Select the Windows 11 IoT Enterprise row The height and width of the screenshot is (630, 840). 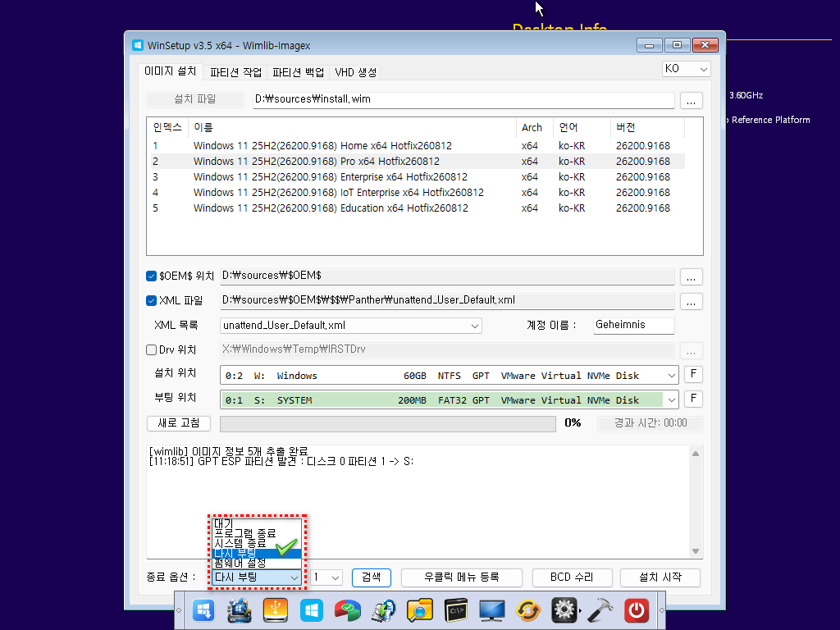click(418, 192)
